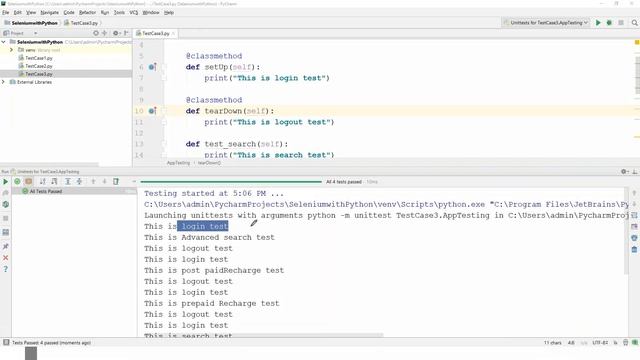Viewport: 640px width, 360px height.
Task: Stop process icon in Run sidebar
Action: pyautogui.click(x=6, y=218)
